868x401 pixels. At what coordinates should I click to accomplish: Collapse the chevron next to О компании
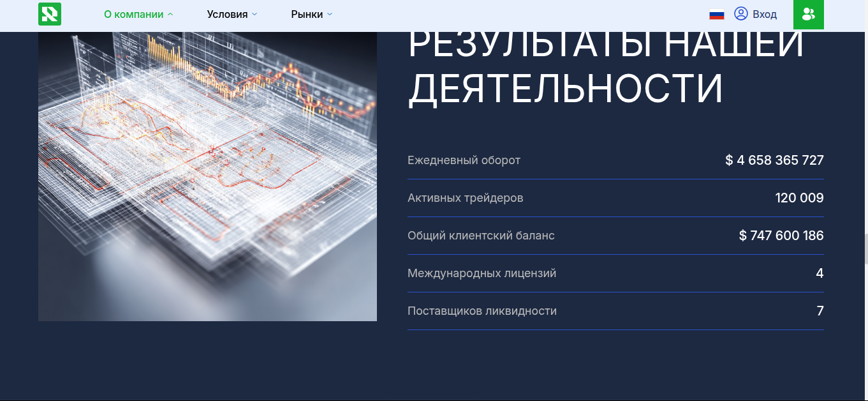click(x=170, y=14)
